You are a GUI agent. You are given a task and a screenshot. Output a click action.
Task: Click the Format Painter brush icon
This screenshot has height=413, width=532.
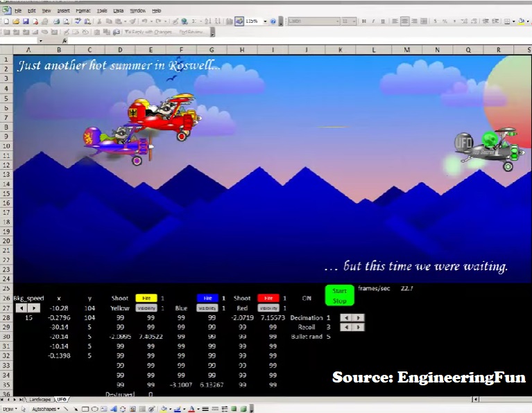132,21
